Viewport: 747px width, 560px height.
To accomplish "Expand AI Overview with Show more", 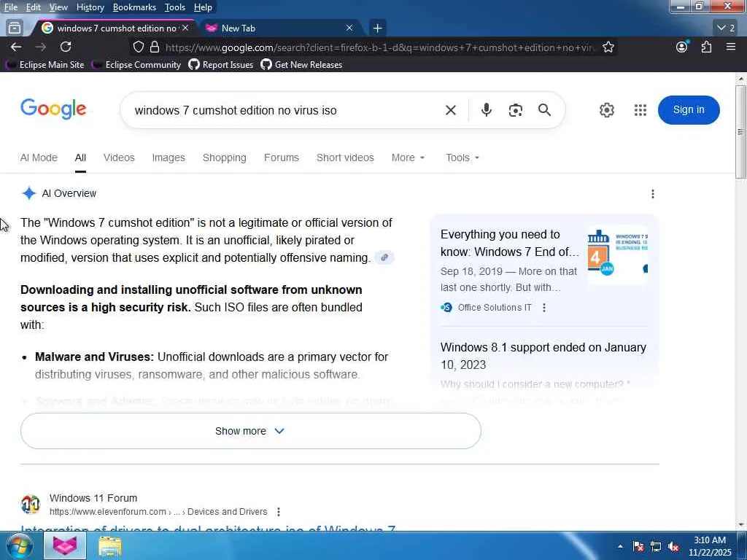I will [x=251, y=431].
